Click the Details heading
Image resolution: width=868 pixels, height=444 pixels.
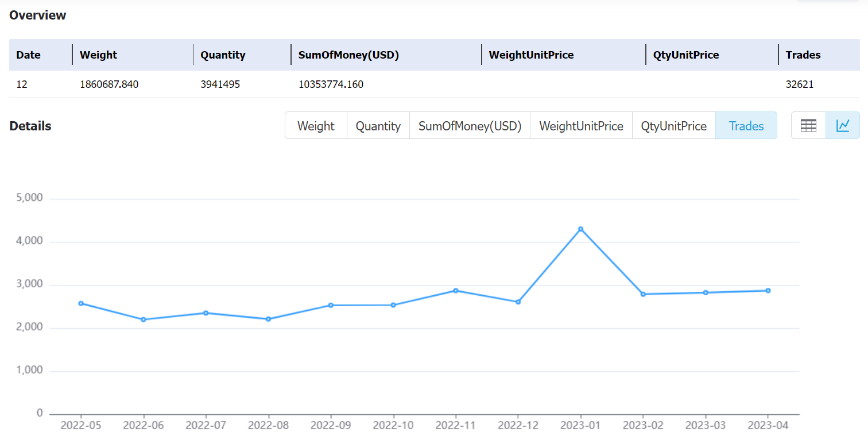click(30, 126)
